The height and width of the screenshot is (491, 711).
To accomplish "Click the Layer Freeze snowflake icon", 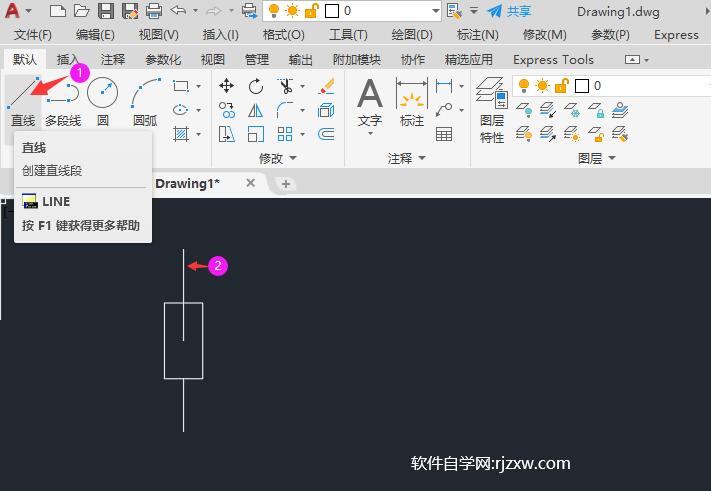I will coord(572,110).
